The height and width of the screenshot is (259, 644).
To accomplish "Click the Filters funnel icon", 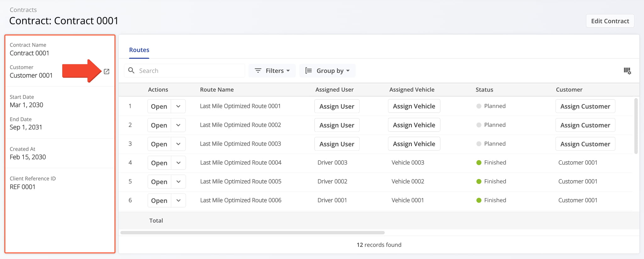I will click(258, 71).
